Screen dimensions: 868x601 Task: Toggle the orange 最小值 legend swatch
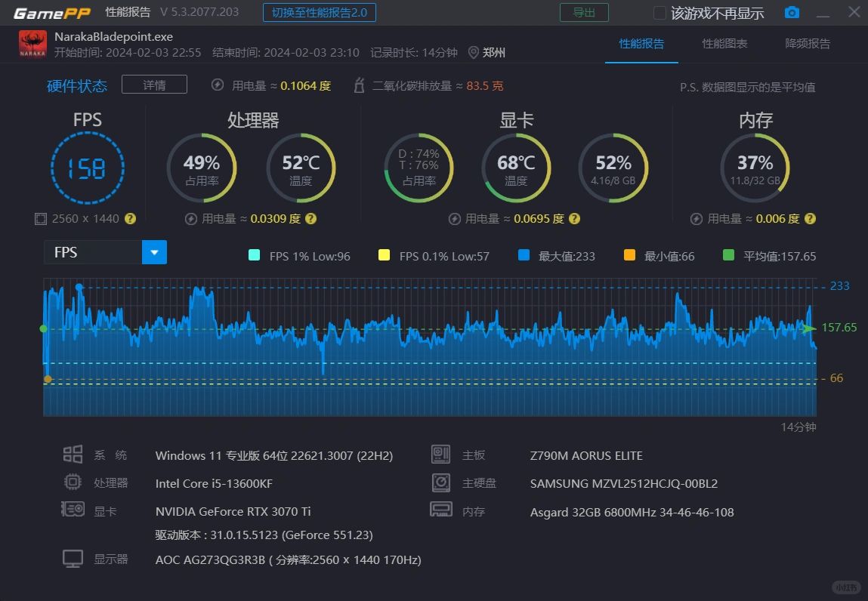629,255
